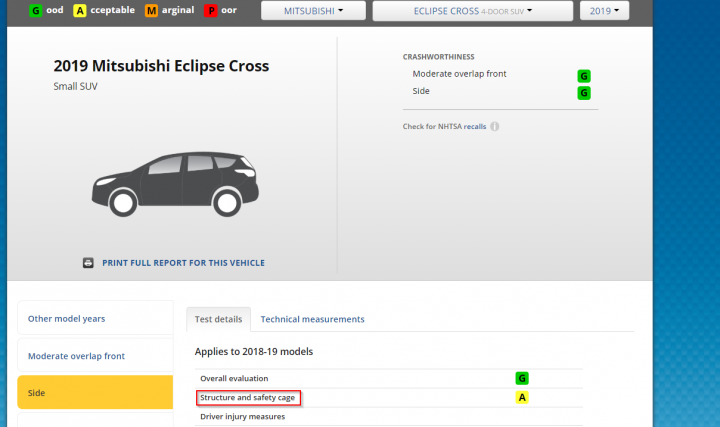Click the Small SUV subtitle
Viewport: 720px width, 427px height.
[x=75, y=86]
